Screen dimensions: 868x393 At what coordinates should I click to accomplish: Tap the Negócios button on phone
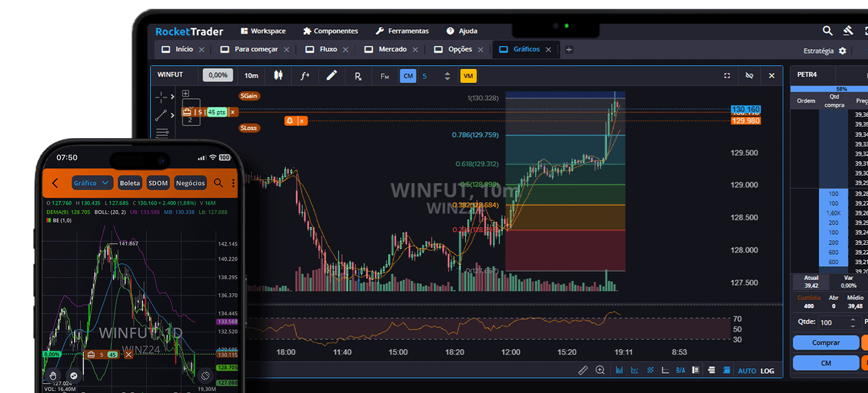click(190, 183)
